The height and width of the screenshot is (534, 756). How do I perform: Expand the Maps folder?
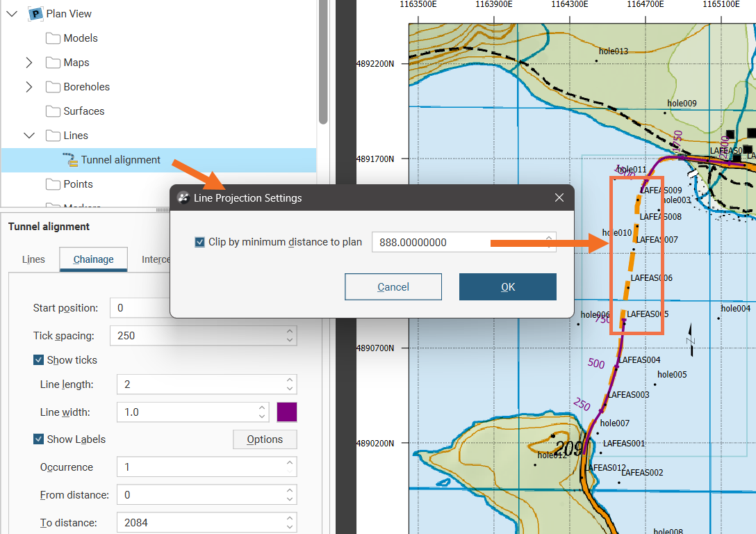[28, 63]
